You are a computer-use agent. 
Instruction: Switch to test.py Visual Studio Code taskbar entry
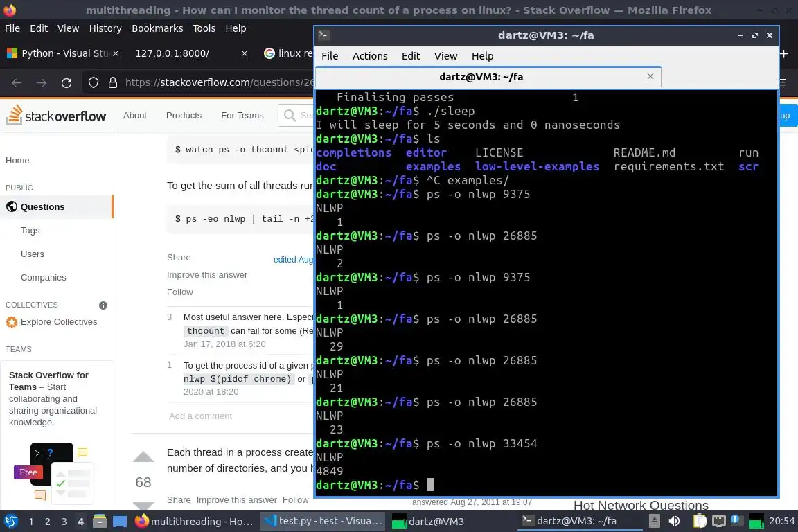[323, 522]
